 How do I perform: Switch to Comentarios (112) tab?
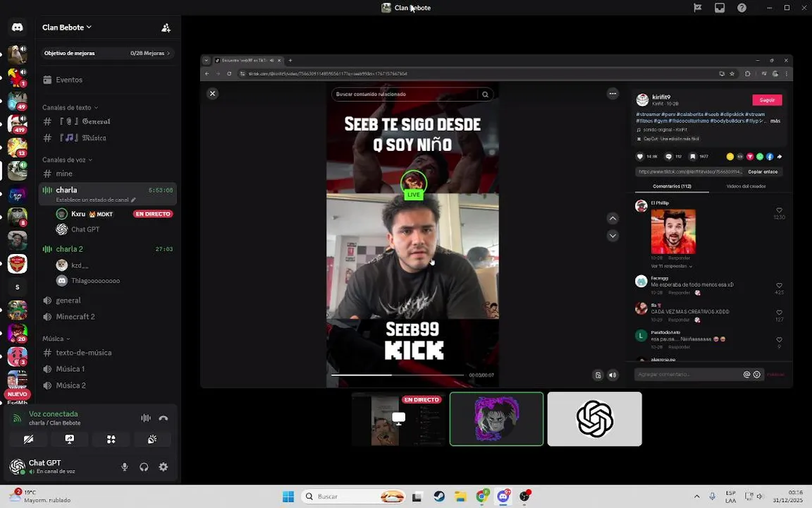[672, 186]
